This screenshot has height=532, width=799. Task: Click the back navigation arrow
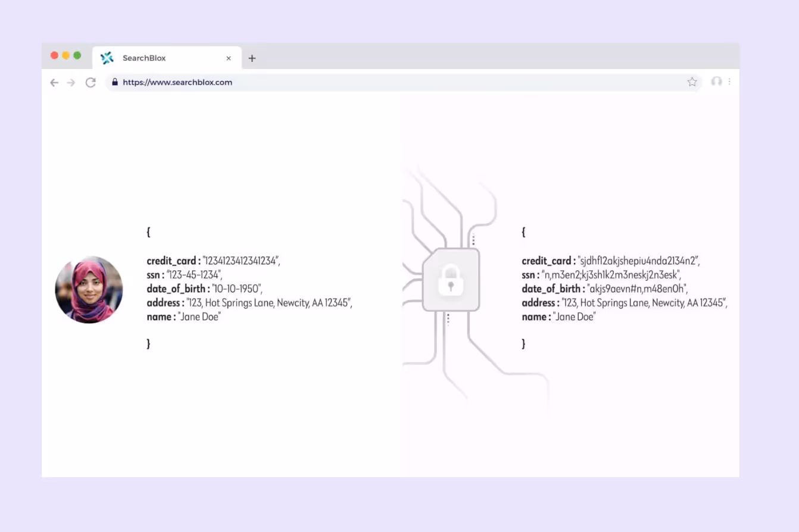pos(54,83)
